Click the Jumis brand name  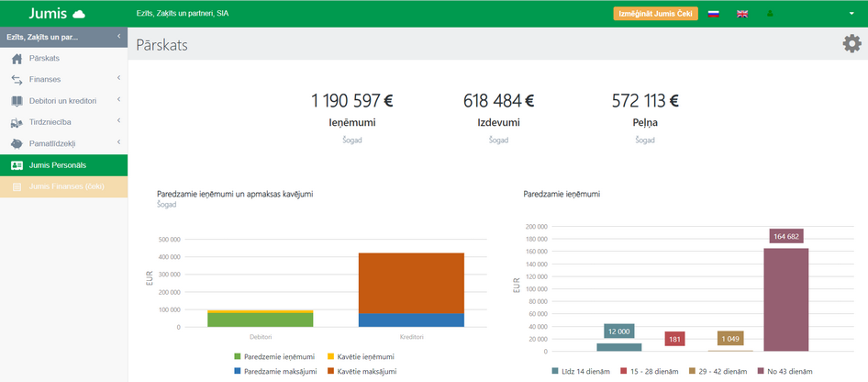tap(48, 14)
